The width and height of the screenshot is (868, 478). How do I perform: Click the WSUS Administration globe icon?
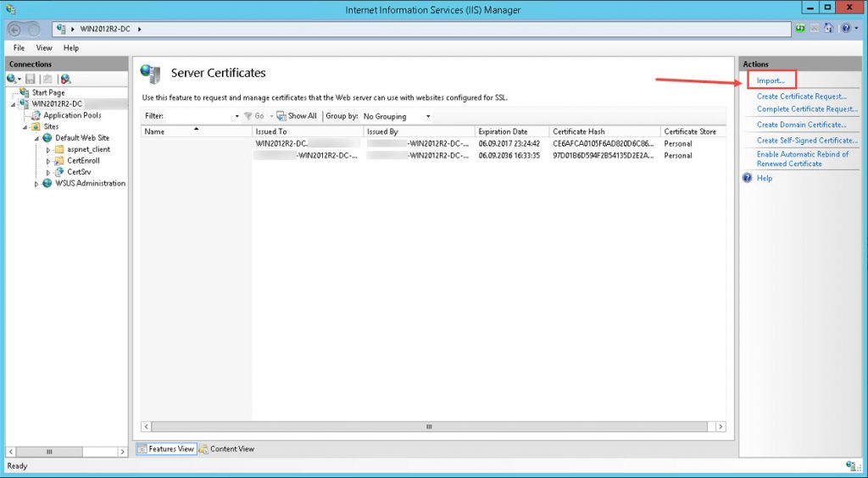coord(47,183)
